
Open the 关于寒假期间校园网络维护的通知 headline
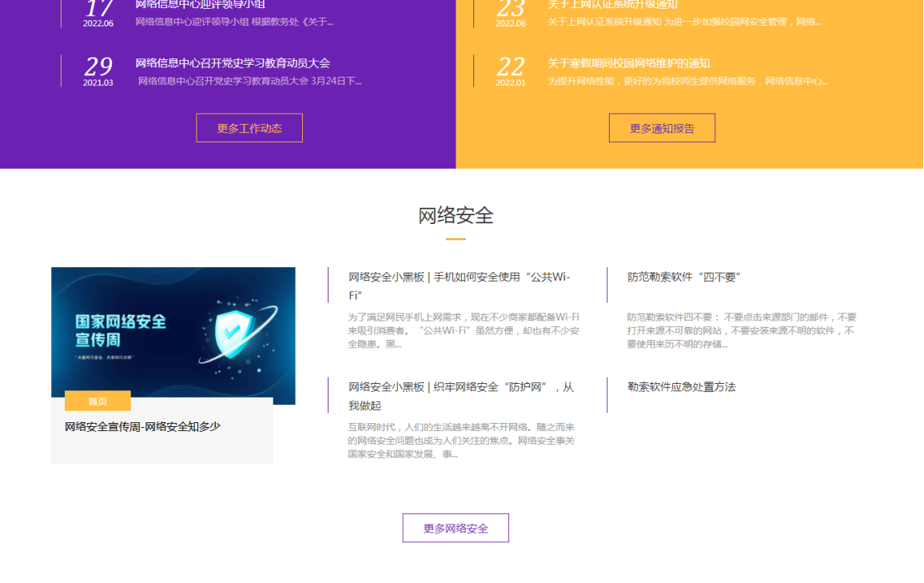[629, 63]
